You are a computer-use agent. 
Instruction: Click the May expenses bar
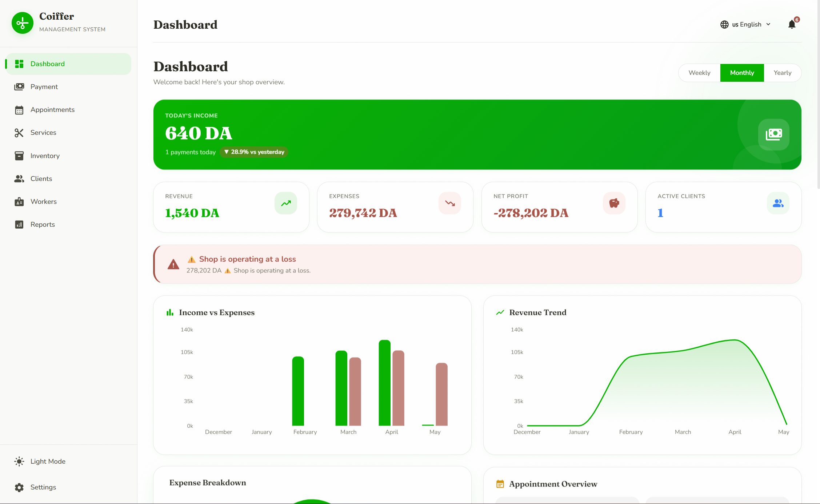(x=442, y=394)
